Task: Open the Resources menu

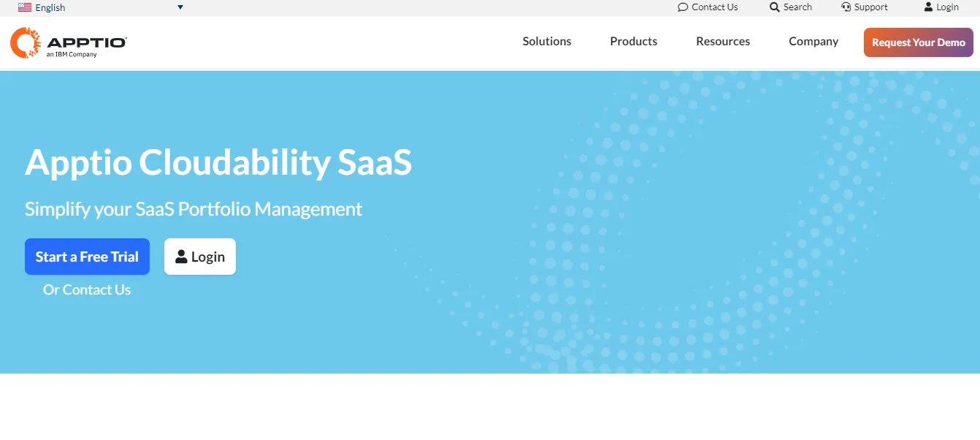Action: 723,42
